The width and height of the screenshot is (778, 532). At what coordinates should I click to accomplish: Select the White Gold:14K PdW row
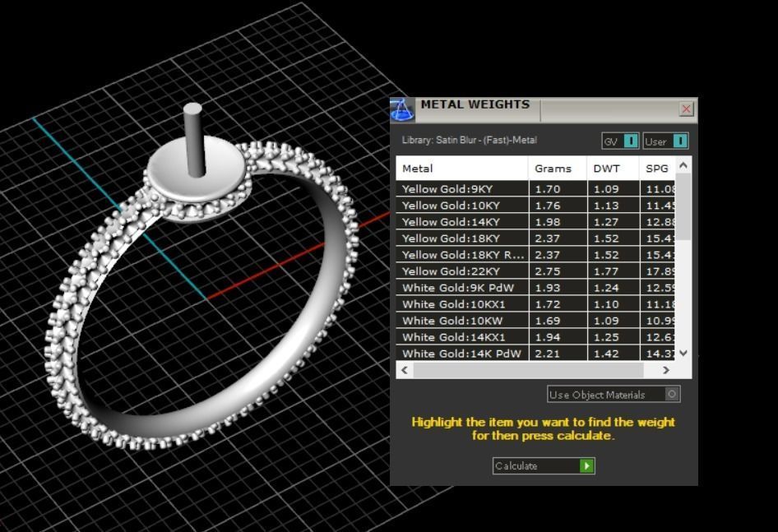click(535, 353)
